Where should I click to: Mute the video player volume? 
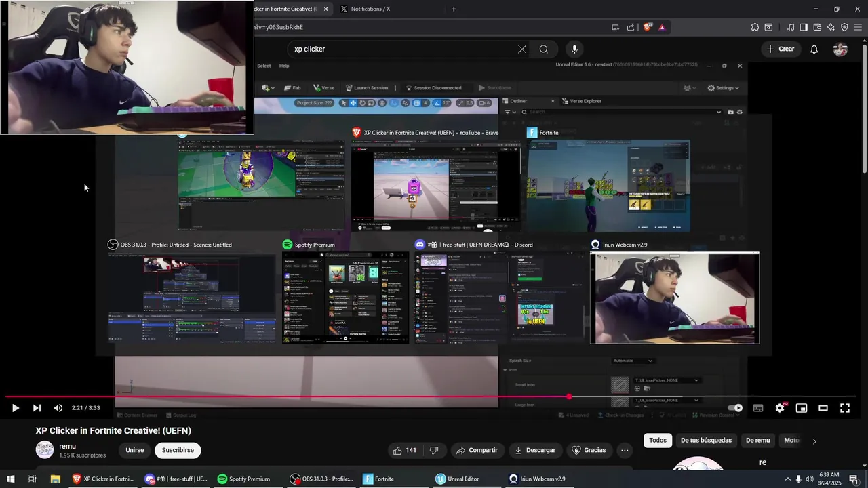(x=58, y=408)
